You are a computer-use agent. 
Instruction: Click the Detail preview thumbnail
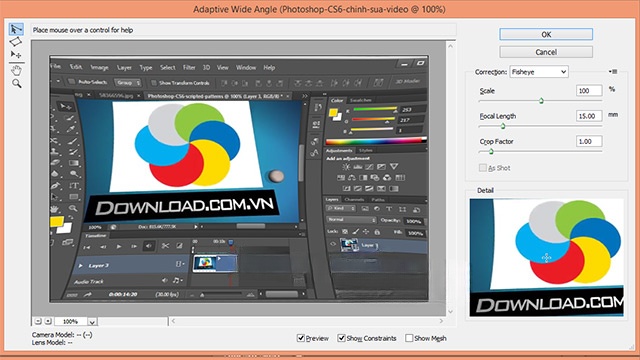[x=547, y=258]
